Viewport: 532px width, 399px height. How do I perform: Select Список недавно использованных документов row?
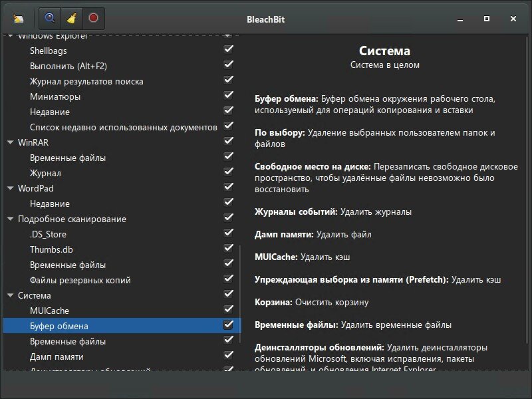(122, 127)
